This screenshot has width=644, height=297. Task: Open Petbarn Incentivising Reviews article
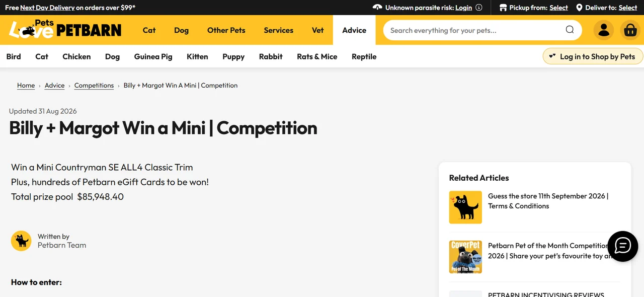546,294
